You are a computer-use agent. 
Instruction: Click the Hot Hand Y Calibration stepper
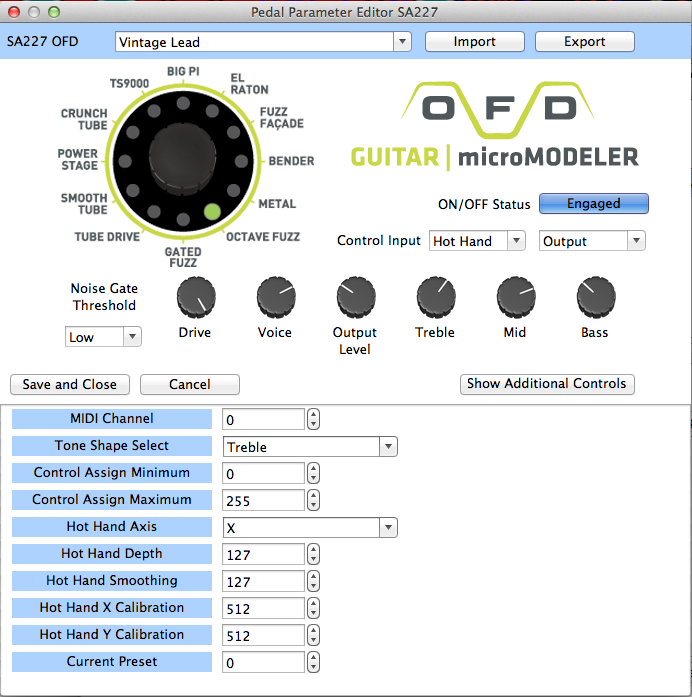coord(313,635)
